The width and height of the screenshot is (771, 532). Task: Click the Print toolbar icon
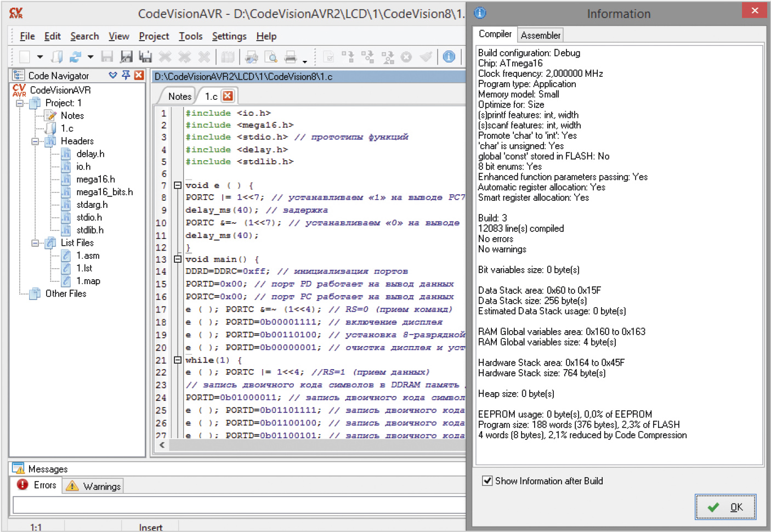coord(291,56)
